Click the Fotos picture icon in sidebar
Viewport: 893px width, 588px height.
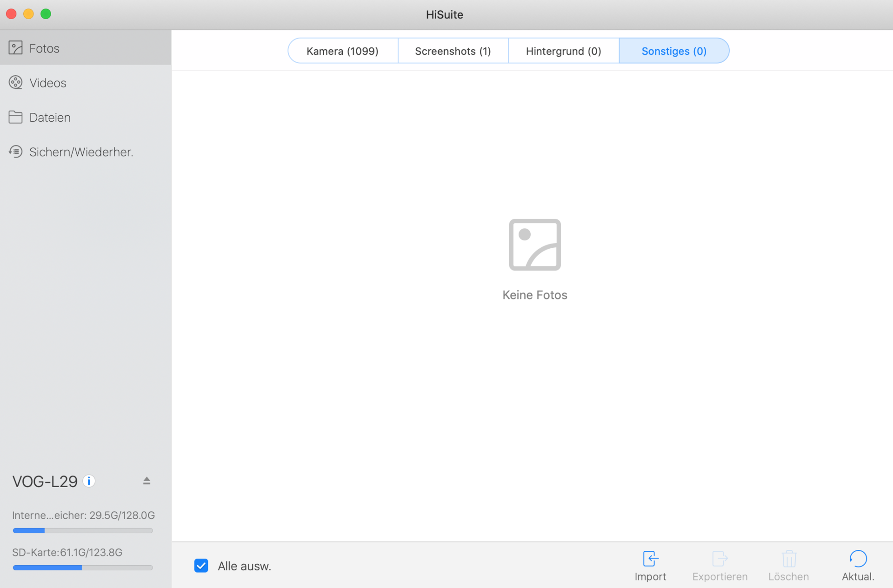[x=15, y=48]
